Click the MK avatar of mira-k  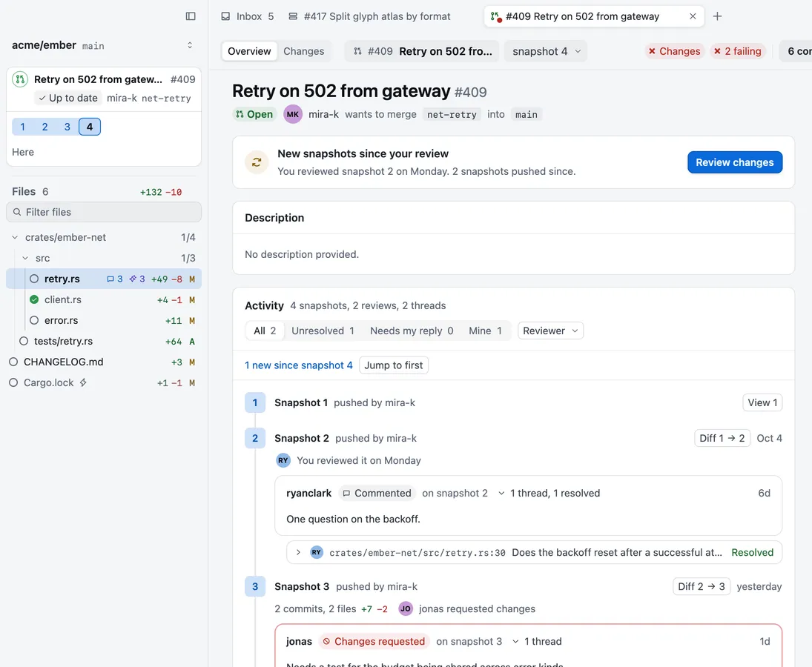[x=293, y=114]
